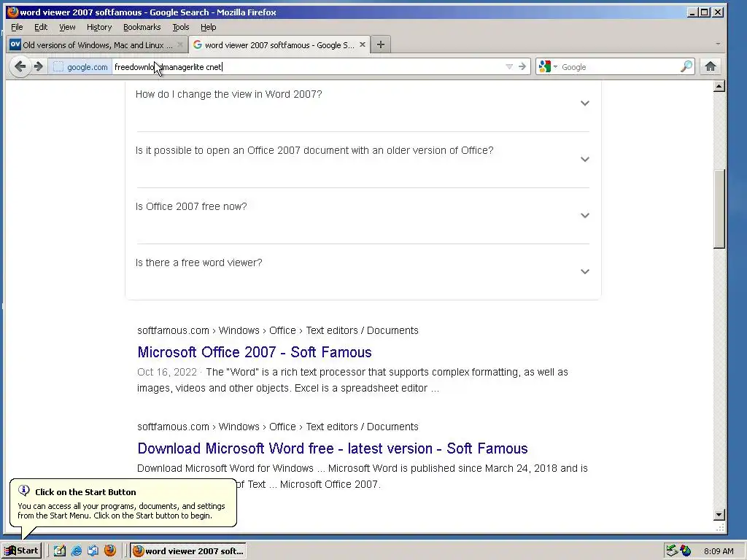Viewport: 747px width, 560px height.
Task: Open the File menu
Action: click(17, 27)
